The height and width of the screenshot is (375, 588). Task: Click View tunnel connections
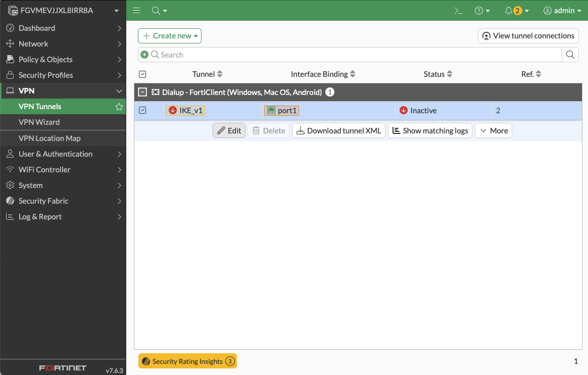(528, 36)
